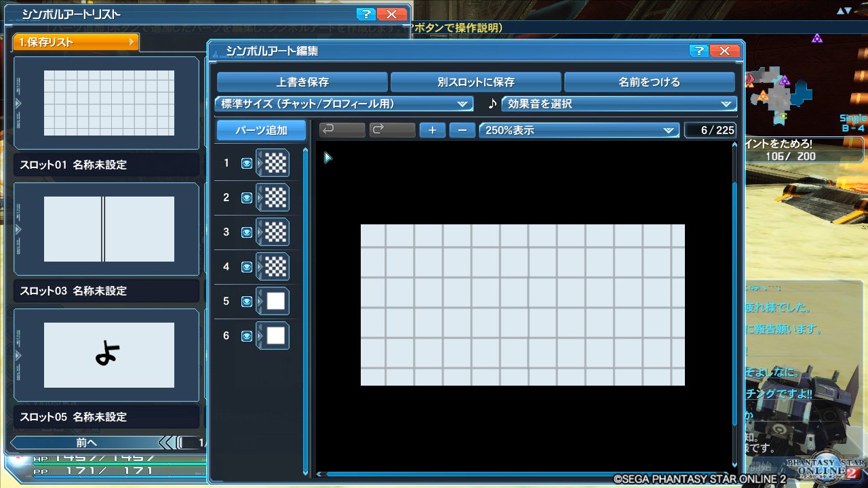Viewport: 868px width, 488px height.
Task: Click 名前をつける name button
Action: (x=650, y=82)
